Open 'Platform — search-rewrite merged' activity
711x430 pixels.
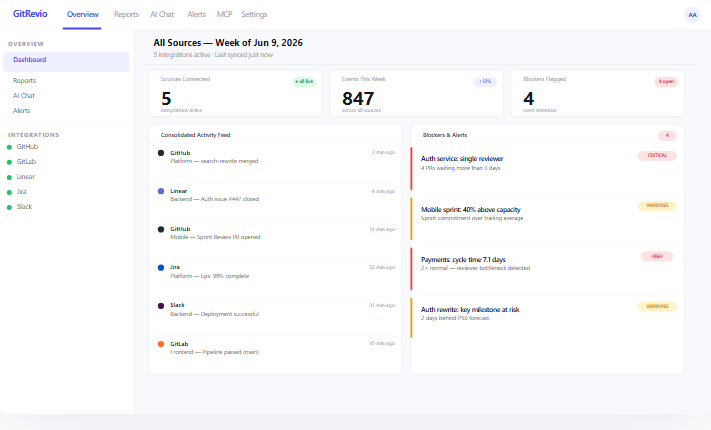pos(214,161)
